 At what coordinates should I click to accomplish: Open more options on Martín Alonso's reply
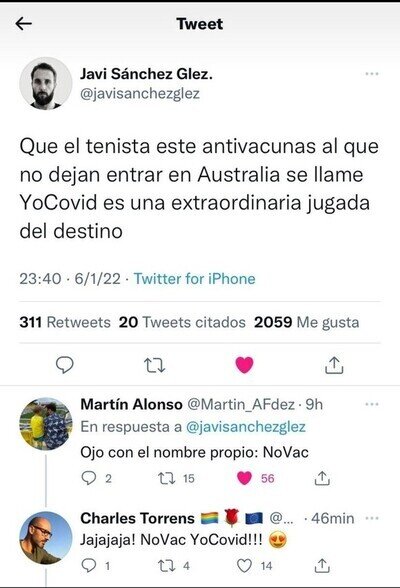(x=372, y=404)
